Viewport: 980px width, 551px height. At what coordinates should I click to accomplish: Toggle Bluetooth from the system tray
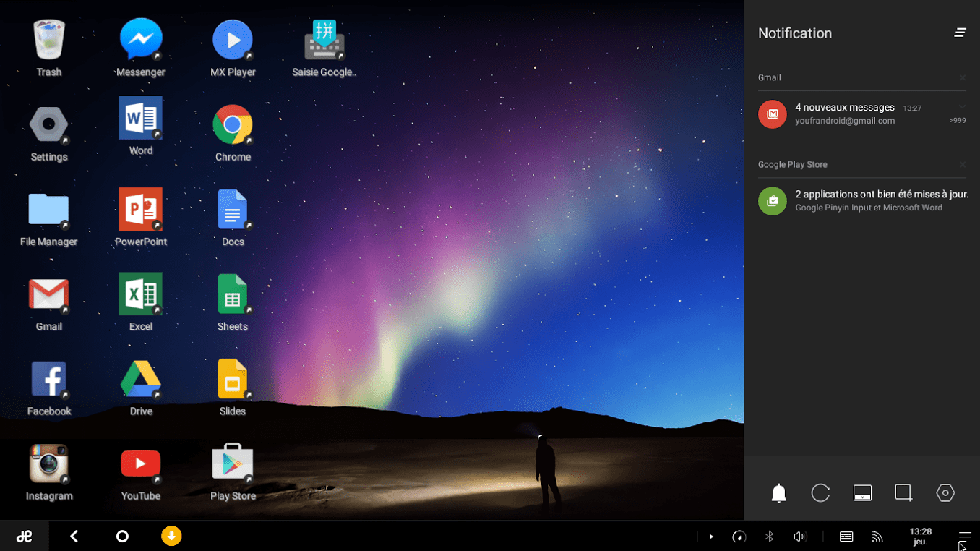pos(769,537)
